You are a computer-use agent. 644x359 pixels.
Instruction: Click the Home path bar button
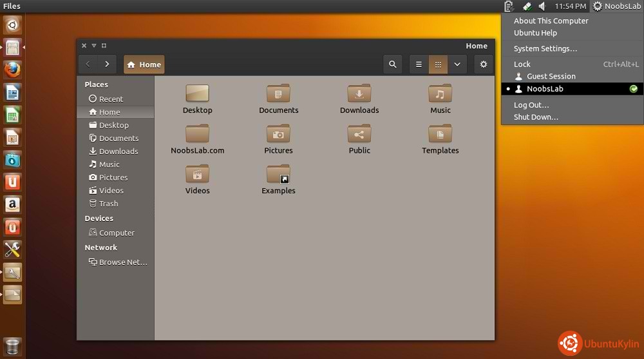(x=144, y=64)
